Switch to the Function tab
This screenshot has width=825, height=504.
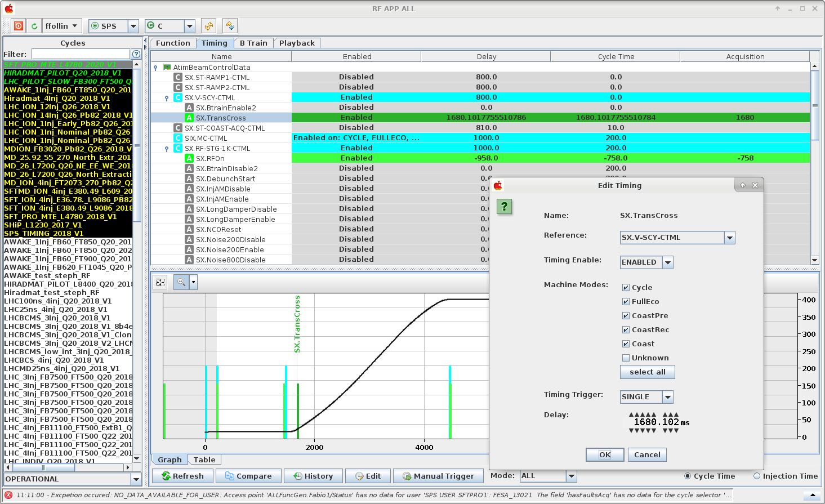click(173, 43)
